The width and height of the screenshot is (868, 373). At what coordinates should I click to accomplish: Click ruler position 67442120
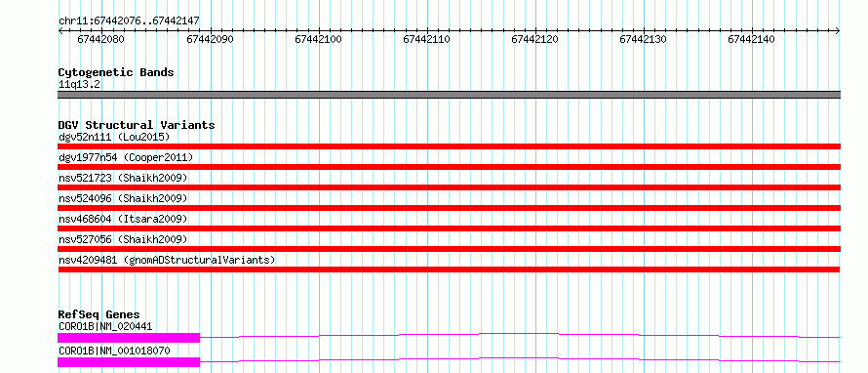coord(534,39)
